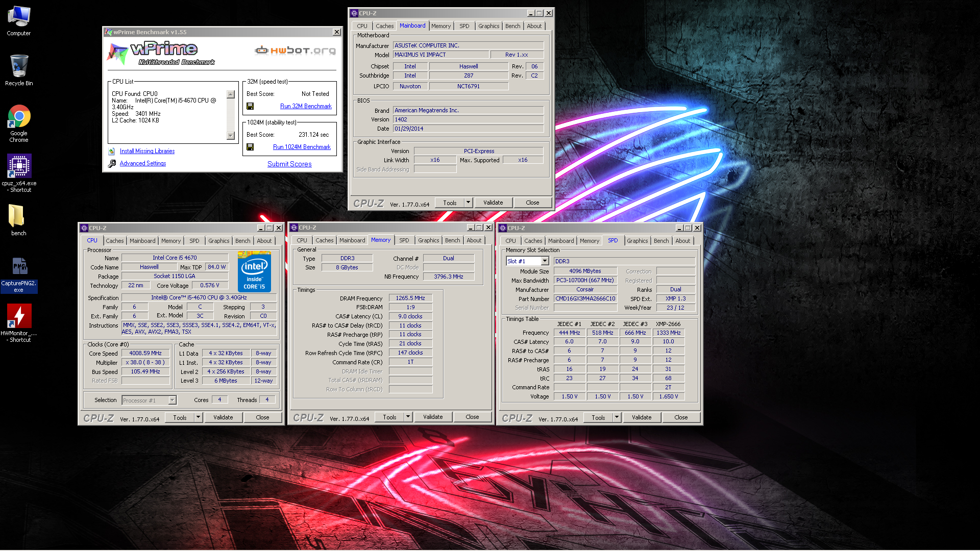Open Mainboard tab in Memory window

pyautogui.click(x=352, y=240)
